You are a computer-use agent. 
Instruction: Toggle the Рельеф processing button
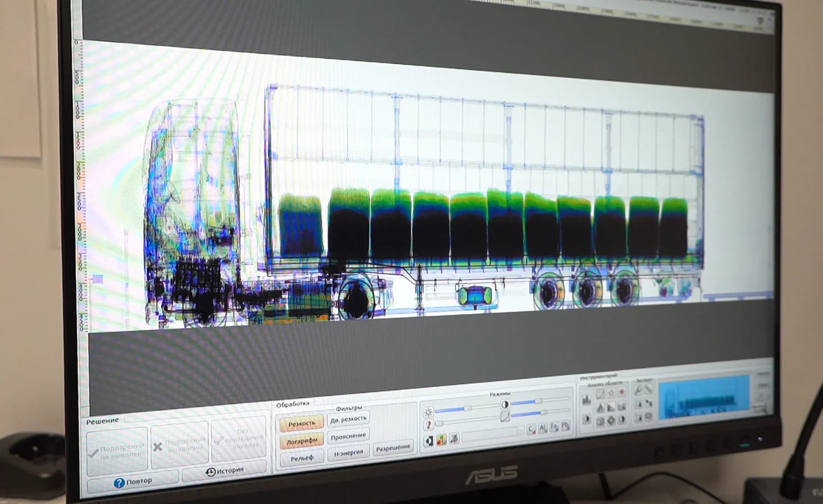[302, 458]
